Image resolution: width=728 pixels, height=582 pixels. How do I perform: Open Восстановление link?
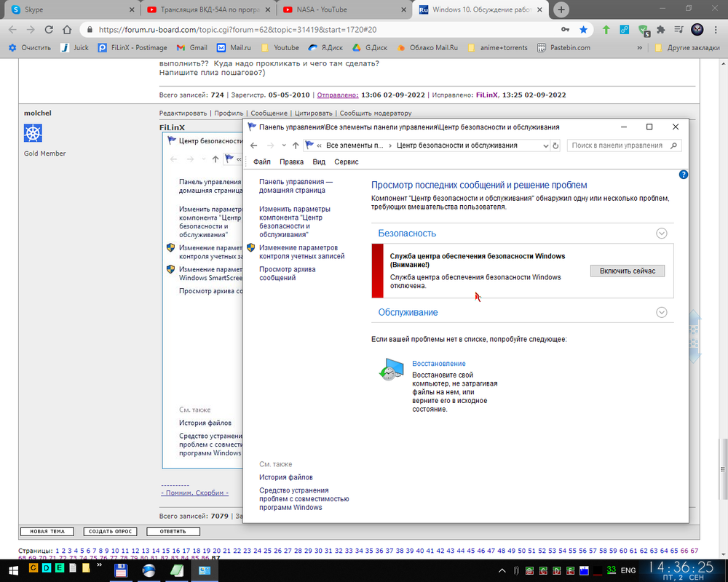[x=439, y=364]
